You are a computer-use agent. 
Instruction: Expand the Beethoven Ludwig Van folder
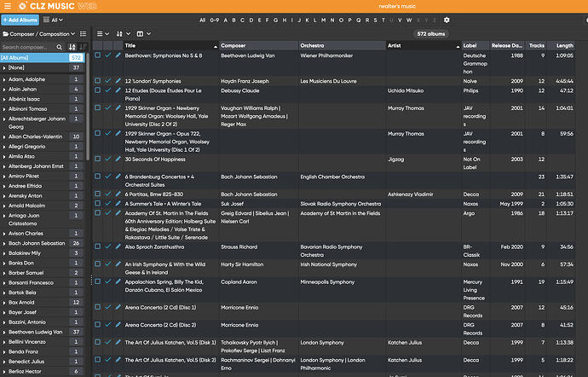tap(4, 332)
